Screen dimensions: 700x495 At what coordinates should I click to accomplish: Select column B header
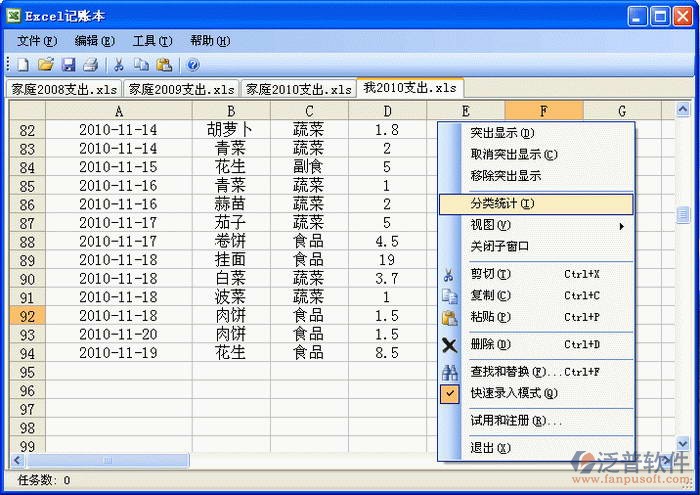click(231, 111)
